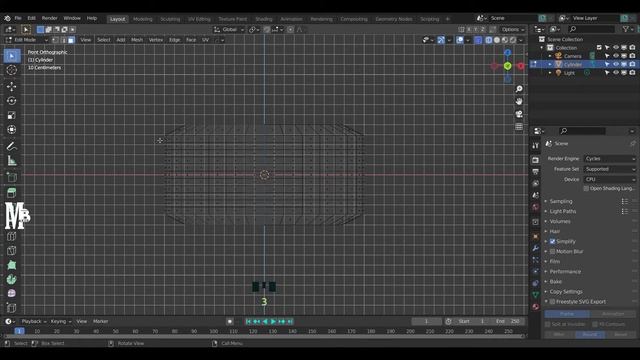
Task: Open the Render properties tab icon
Action: (536, 160)
